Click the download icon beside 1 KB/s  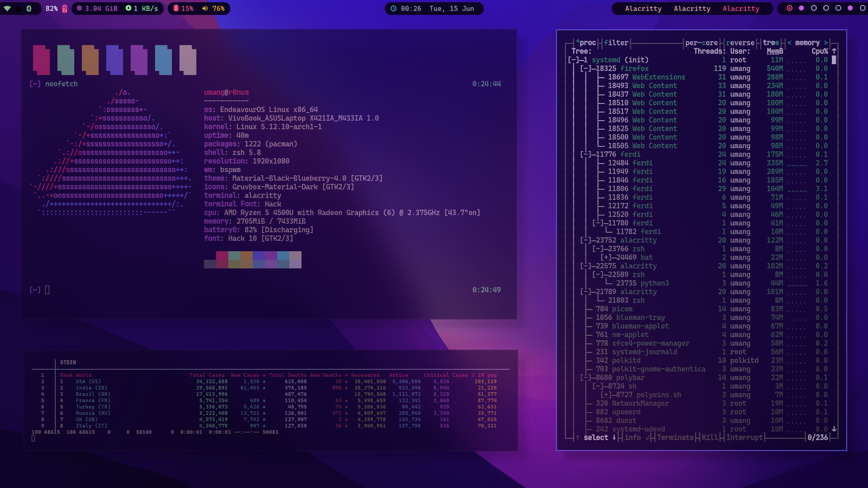(128, 9)
